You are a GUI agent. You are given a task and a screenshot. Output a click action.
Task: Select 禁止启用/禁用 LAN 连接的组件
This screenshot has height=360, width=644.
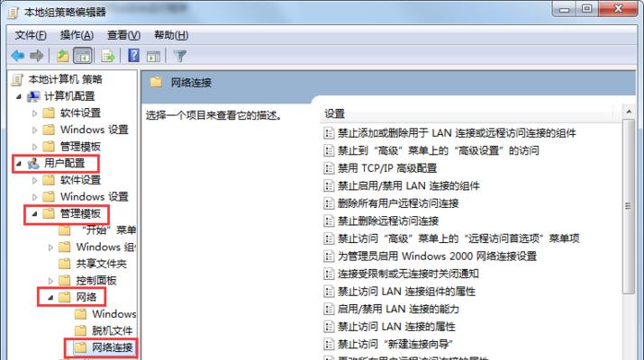pyautogui.click(x=409, y=186)
